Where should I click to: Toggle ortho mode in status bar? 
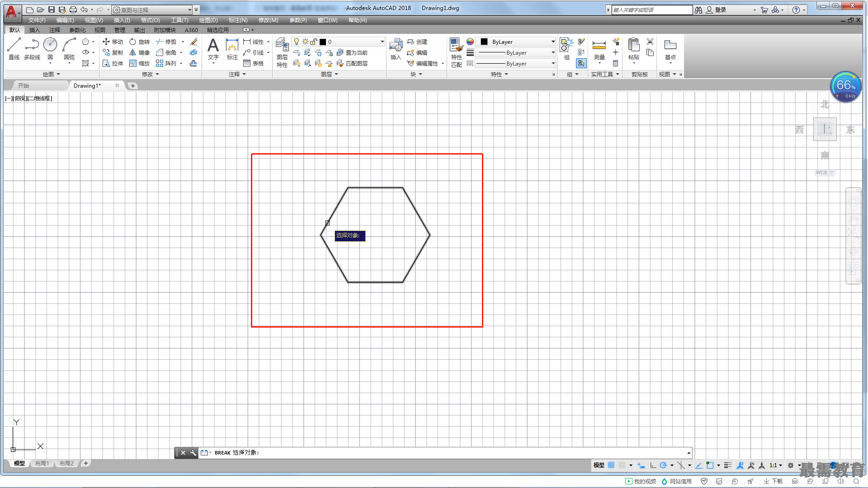click(653, 465)
